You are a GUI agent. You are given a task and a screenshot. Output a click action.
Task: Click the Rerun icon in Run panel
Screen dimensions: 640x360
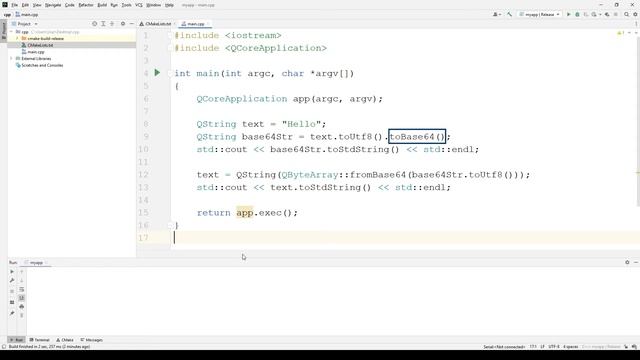12,272
